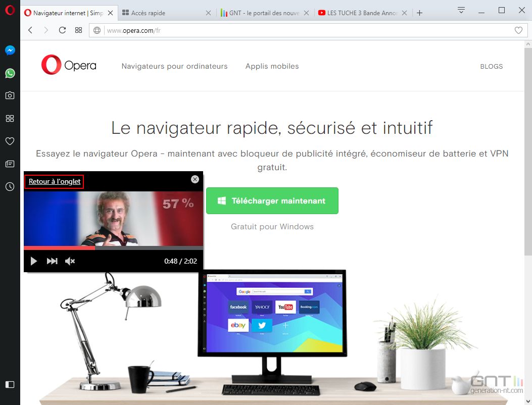
Task: Open Facebook Messenger in the sidebar
Action: click(x=10, y=50)
